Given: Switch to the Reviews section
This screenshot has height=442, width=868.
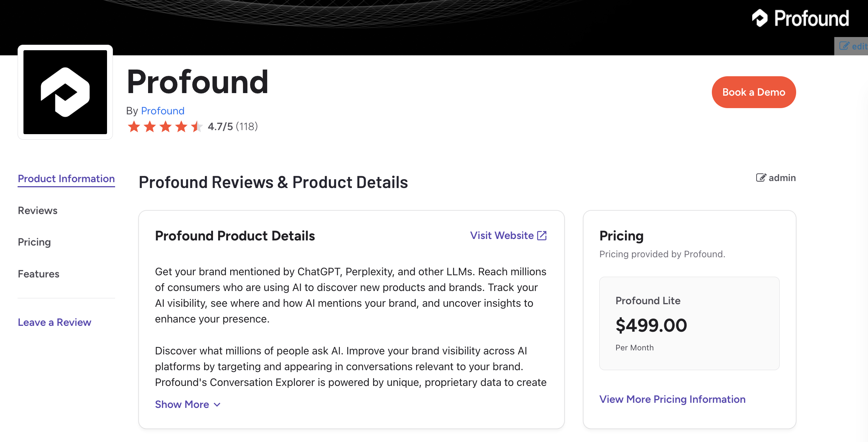Looking at the screenshot, I should pos(37,210).
